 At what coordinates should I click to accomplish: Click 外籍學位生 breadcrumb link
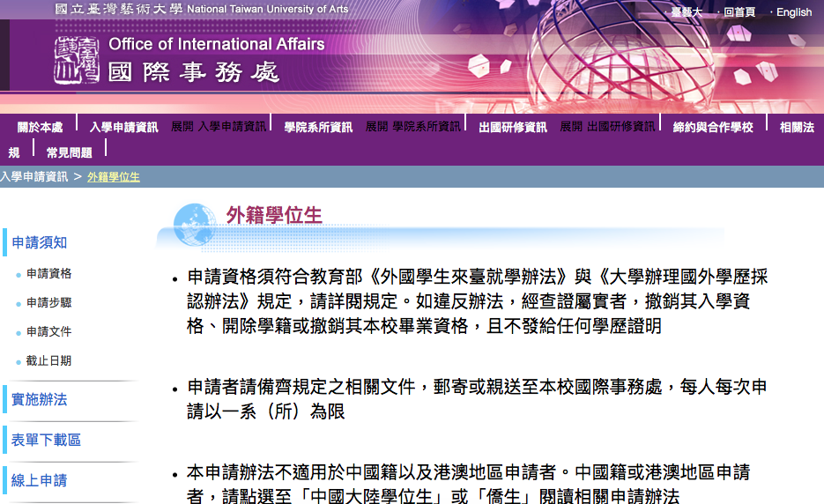click(114, 177)
